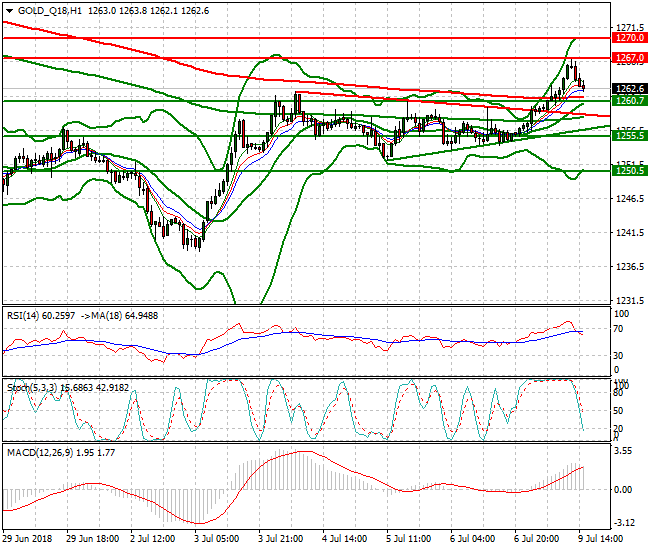Select the 29 Jun 18:00 time label

click(93, 539)
